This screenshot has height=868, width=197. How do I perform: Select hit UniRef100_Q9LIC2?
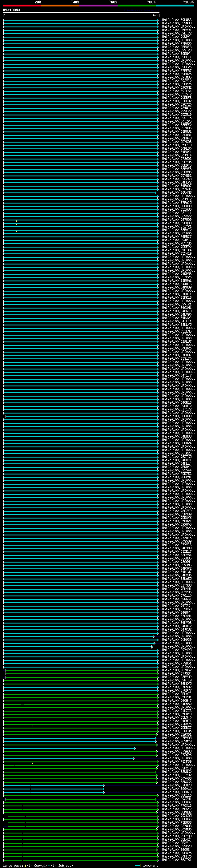click(176, 33)
